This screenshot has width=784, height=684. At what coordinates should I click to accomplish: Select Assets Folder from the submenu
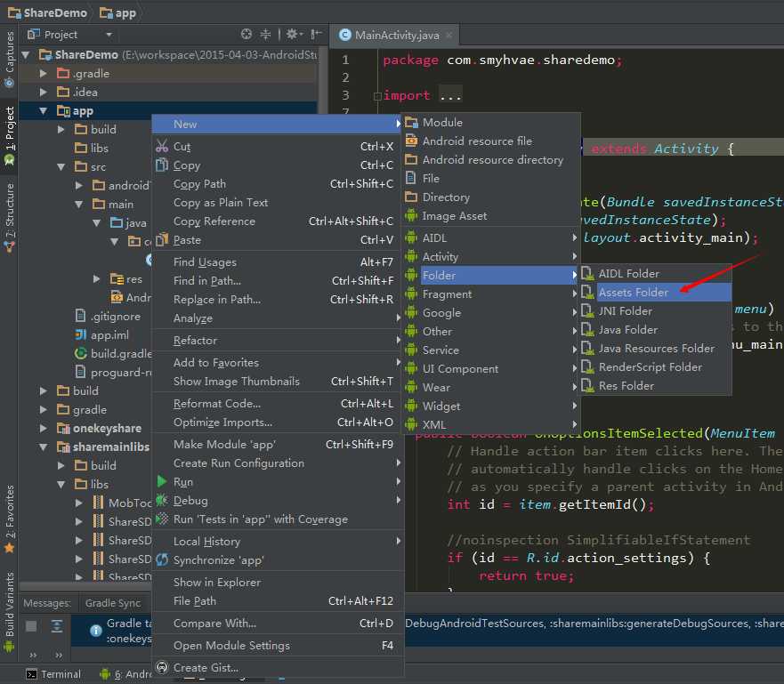(633, 293)
